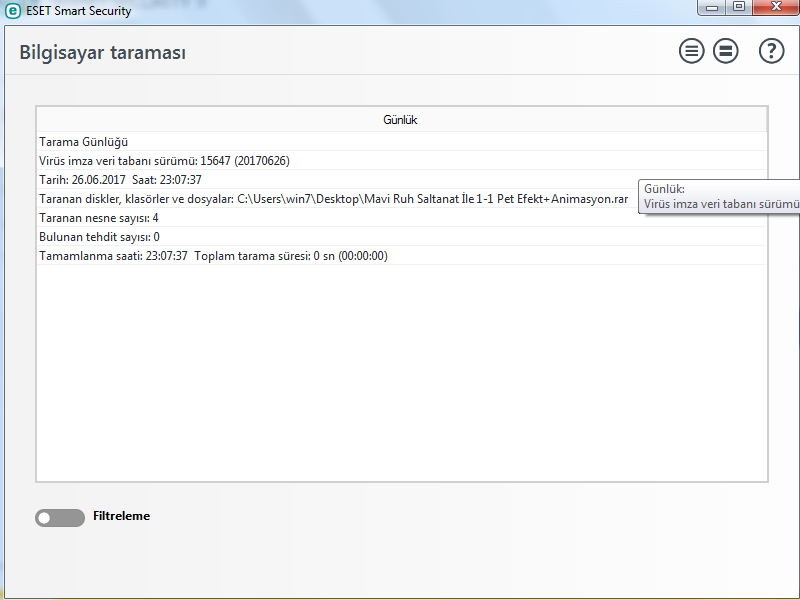
Task: Minimize the ESET Smart Security window
Action: [x=713, y=7]
